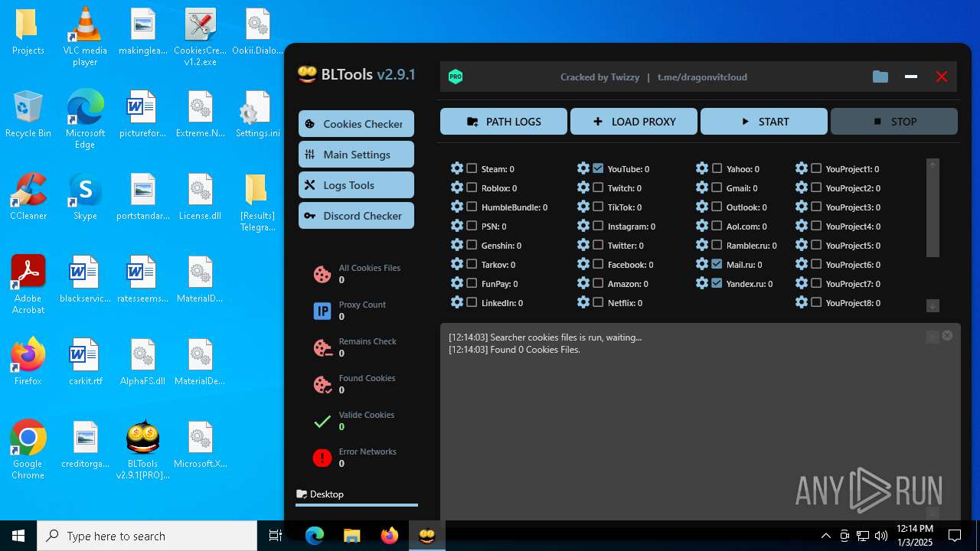980x551 pixels.
Task: Open settings gear for Yahoo
Action: (702, 168)
